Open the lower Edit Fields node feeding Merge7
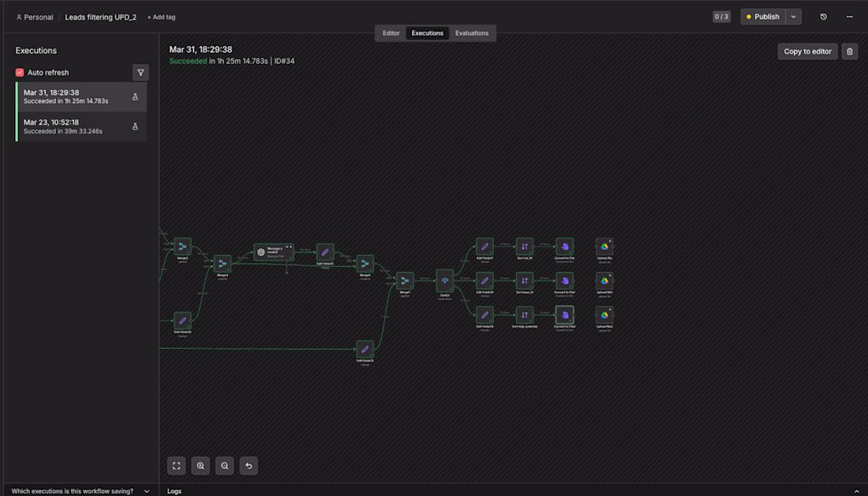Viewport: 868px width, 496px height. coord(365,349)
